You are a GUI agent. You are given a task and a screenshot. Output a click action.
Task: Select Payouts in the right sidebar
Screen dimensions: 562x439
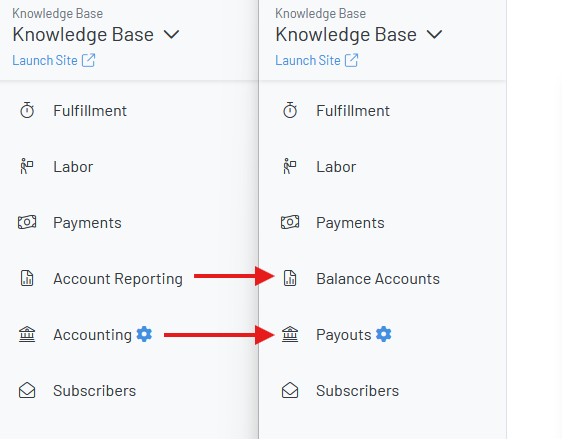click(343, 335)
